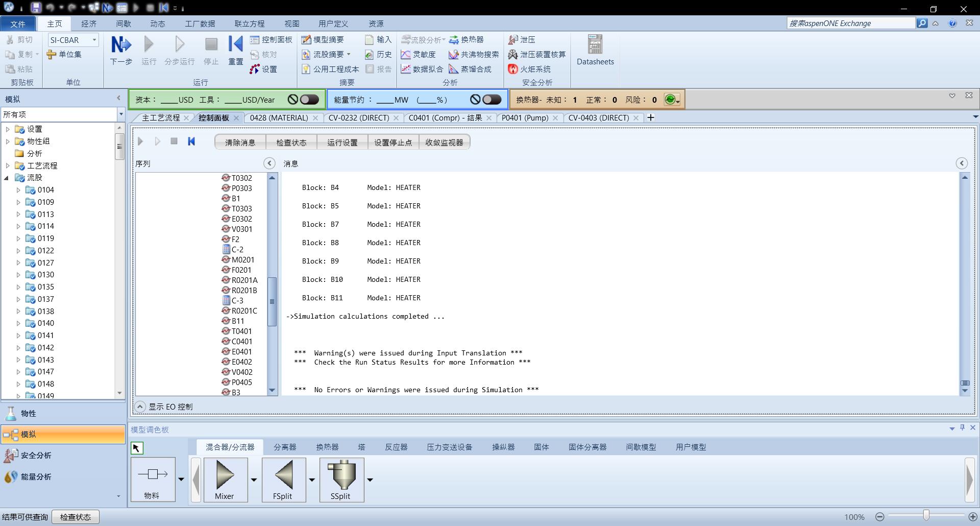Viewport: 980px width, 526px height.
Task: Open Datasheets tool
Action: point(595,50)
